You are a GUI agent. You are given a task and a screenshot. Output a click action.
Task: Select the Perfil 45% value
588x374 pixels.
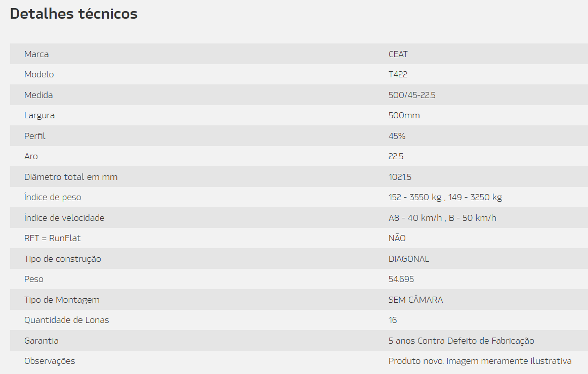click(397, 136)
